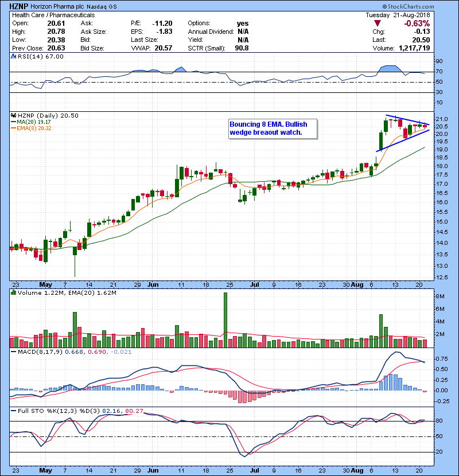This screenshot has height=476, width=459.
Task: Click the Last price 20.50
Action: tap(421, 40)
